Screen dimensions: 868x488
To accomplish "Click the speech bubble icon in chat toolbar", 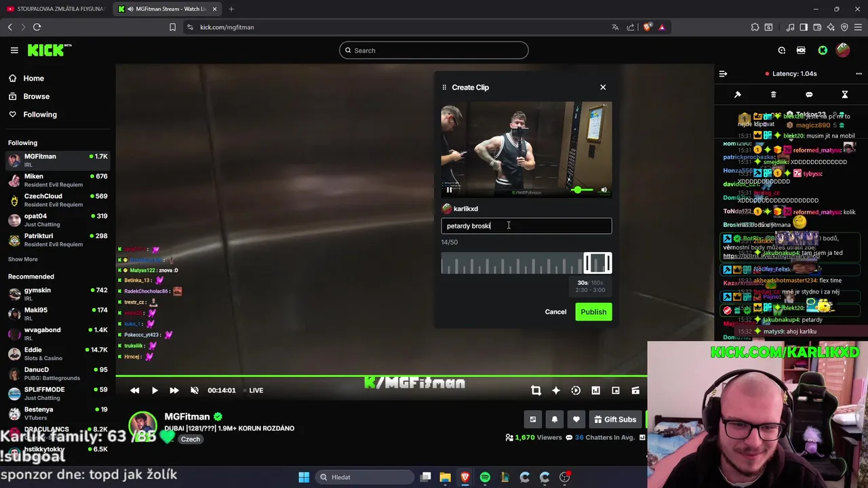I will click(x=809, y=95).
